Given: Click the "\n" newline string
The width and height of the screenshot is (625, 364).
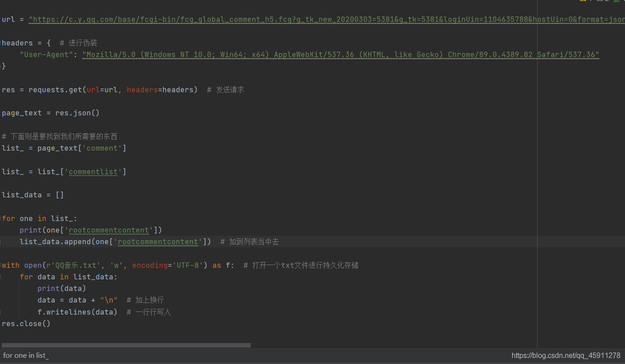Looking at the screenshot, I should pos(109,300).
